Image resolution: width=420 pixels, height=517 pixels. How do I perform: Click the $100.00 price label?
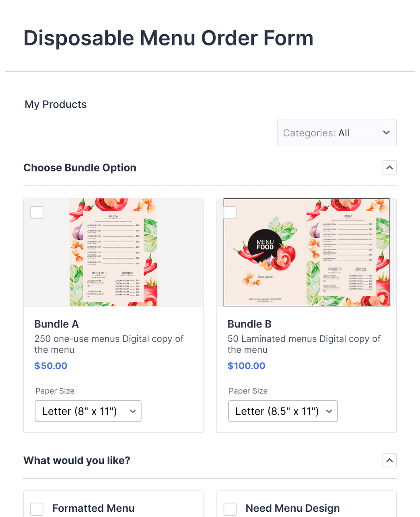[x=246, y=366]
